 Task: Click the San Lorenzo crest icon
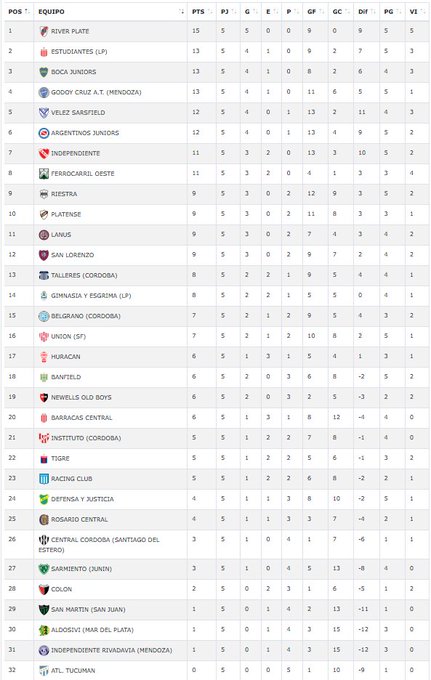point(44,255)
